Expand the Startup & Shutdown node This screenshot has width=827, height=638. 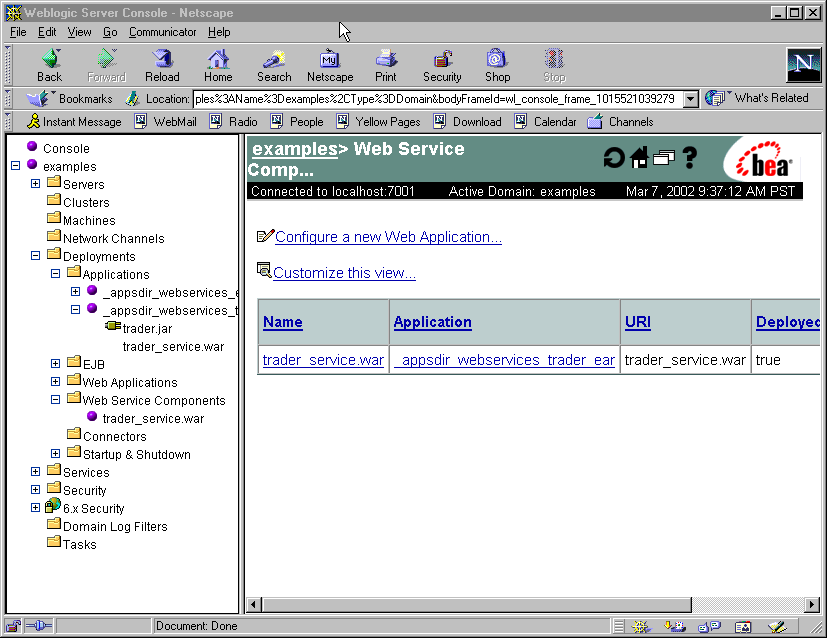55,454
